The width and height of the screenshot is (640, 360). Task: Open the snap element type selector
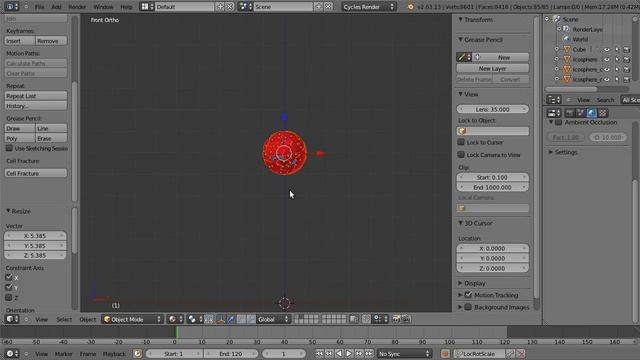click(x=379, y=319)
